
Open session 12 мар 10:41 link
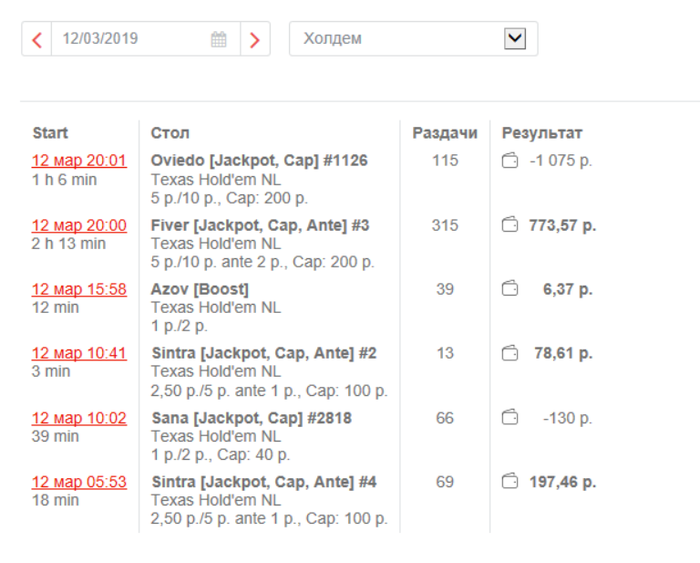[79, 353]
